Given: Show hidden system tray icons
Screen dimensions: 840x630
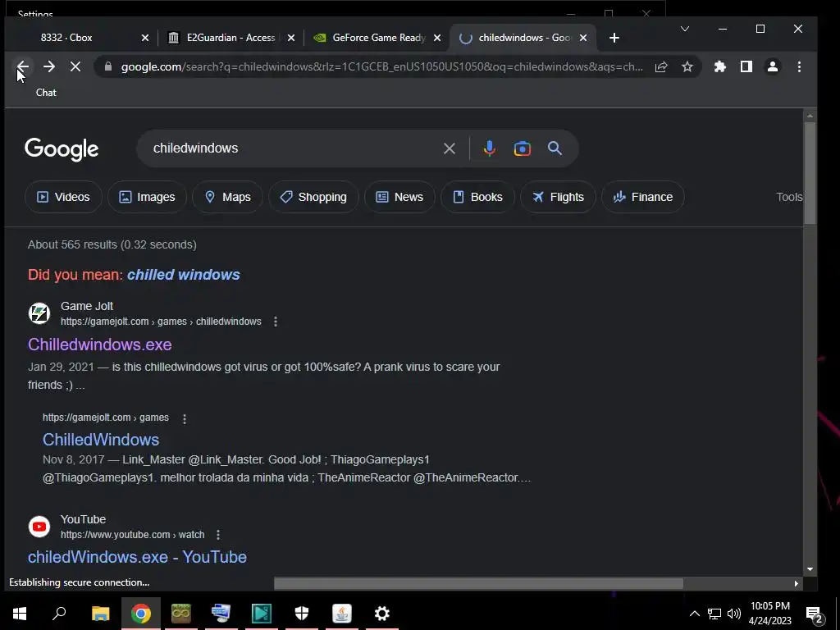Looking at the screenshot, I should [694, 614].
